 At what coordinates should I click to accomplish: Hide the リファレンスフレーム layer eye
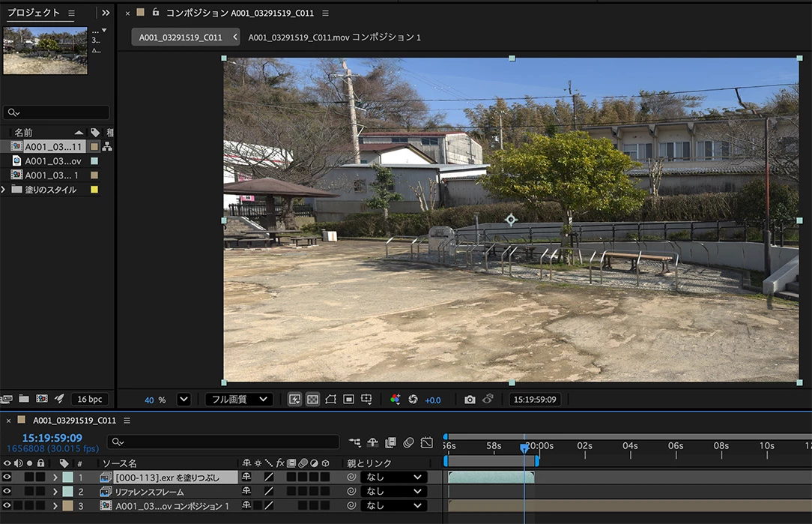click(x=7, y=491)
